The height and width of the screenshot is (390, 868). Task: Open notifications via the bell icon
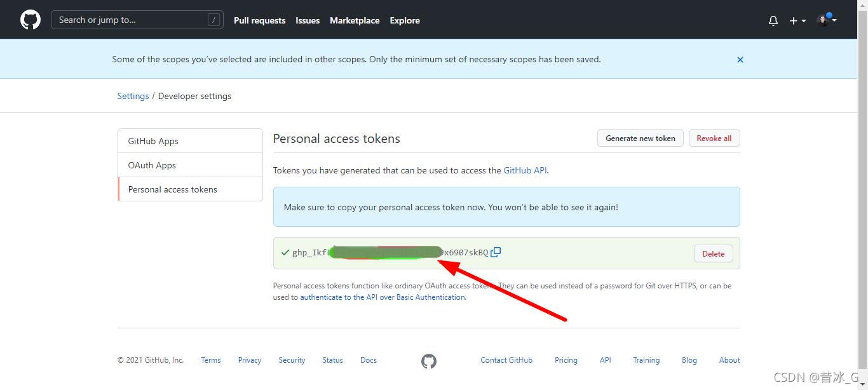[x=773, y=20]
